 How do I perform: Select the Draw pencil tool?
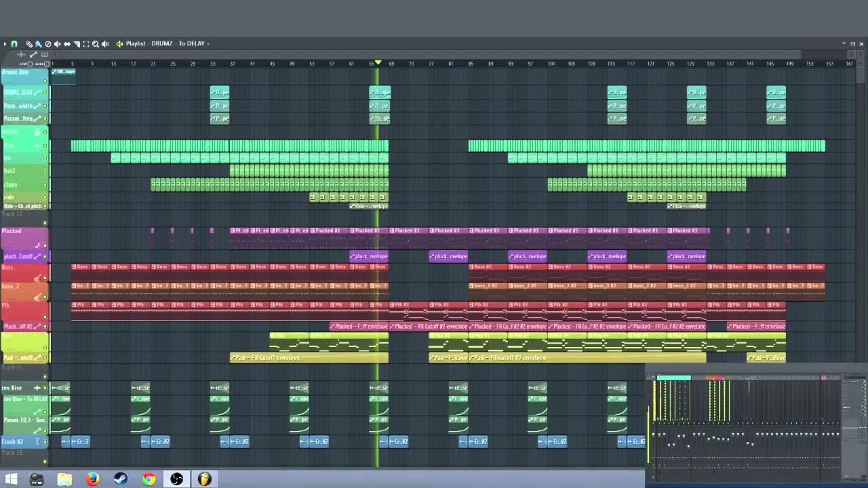[x=29, y=44]
